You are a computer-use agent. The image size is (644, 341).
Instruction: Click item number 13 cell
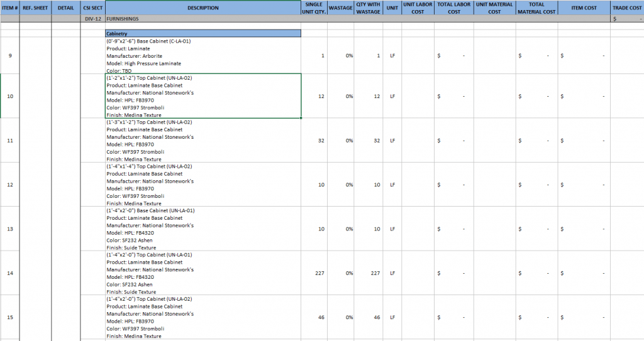pyautogui.click(x=9, y=229)
